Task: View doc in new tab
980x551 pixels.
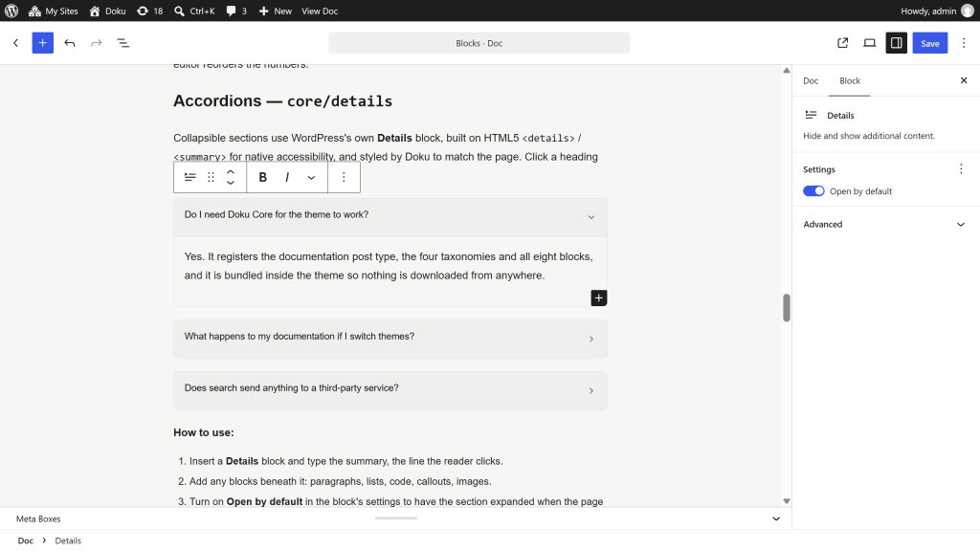Action: 842,43
